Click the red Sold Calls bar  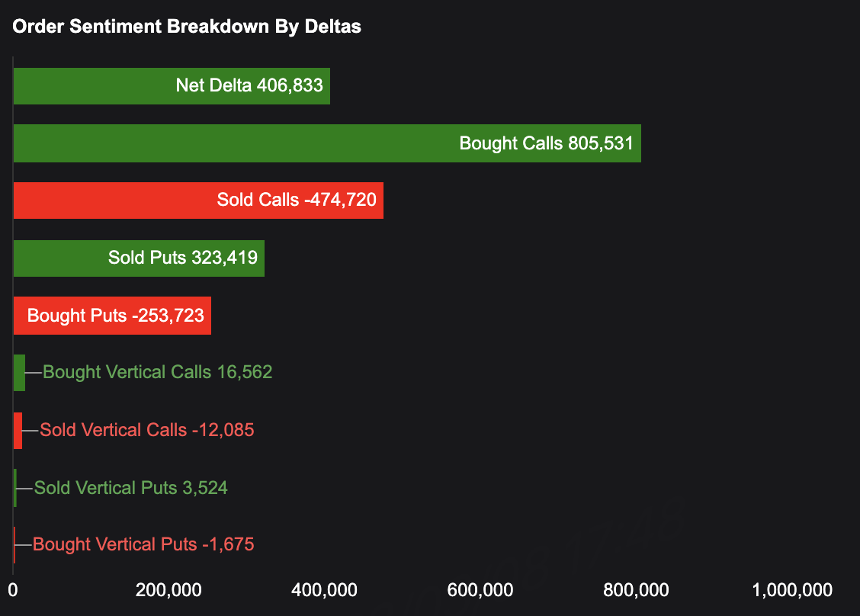point(198,201)
